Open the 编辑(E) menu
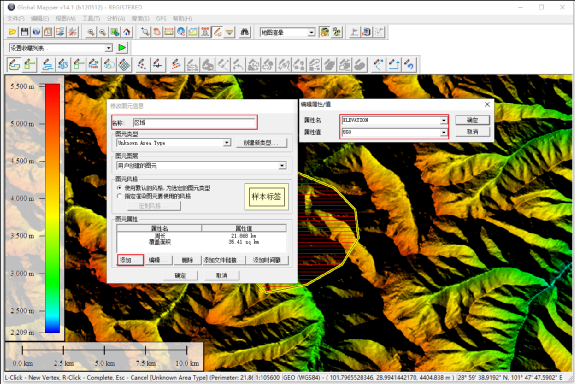Image resolution: width=575 pixels, height=384 pixels. 40,18
